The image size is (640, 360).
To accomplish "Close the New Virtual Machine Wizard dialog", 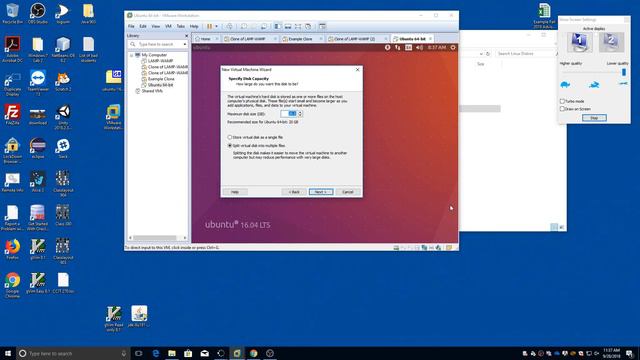I will click(358, 70).
